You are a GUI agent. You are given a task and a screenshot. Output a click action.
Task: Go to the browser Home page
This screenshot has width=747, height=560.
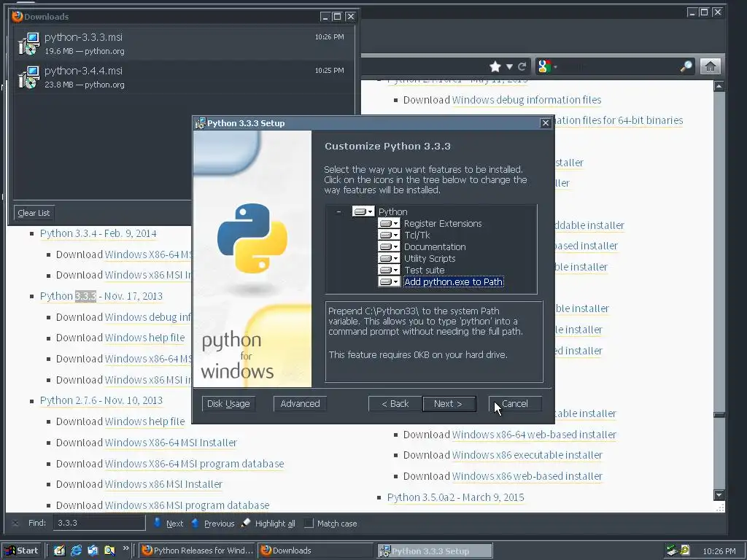711,66
